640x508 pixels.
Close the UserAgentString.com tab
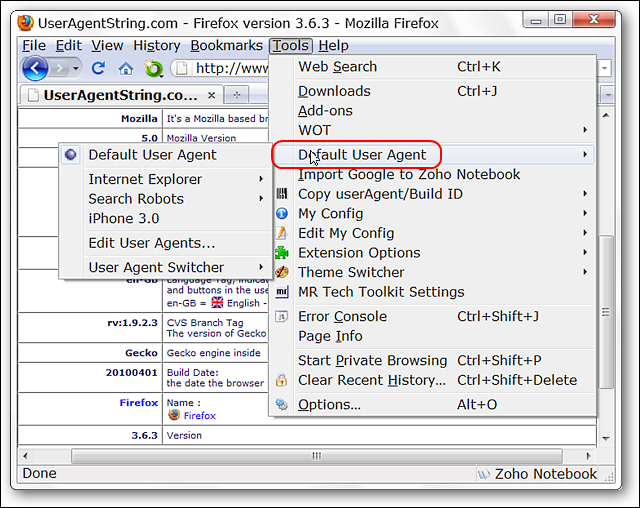pos(211,95)
